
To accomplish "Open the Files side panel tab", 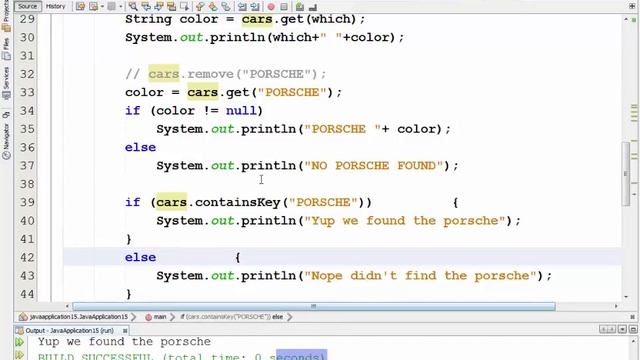I will [x=6, y=49].
